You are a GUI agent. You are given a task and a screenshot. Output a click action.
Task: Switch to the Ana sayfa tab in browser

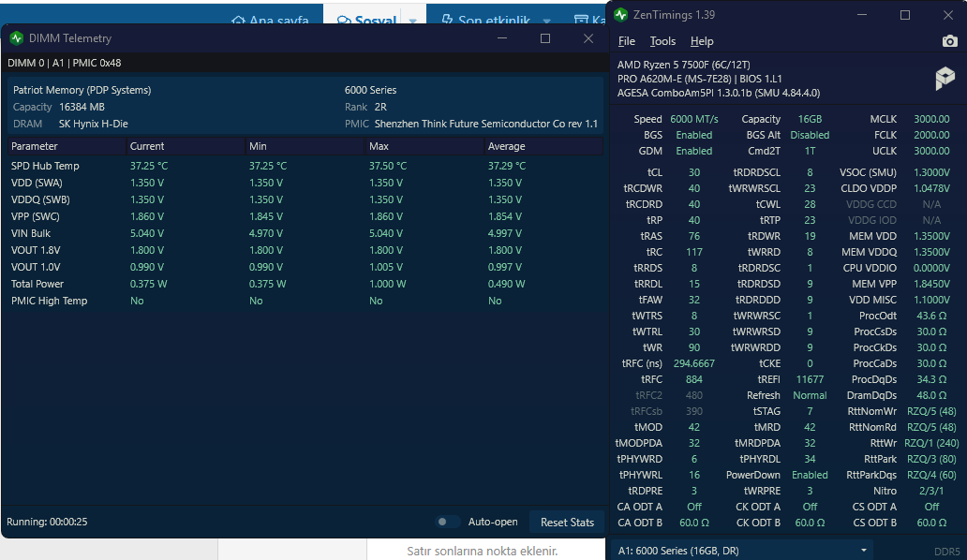(x=270, y=20)
